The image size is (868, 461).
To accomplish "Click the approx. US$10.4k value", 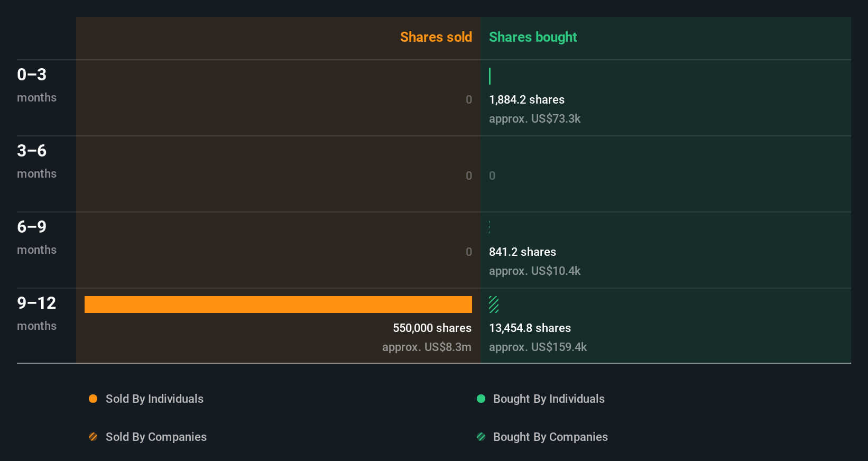I will point(534,271).
